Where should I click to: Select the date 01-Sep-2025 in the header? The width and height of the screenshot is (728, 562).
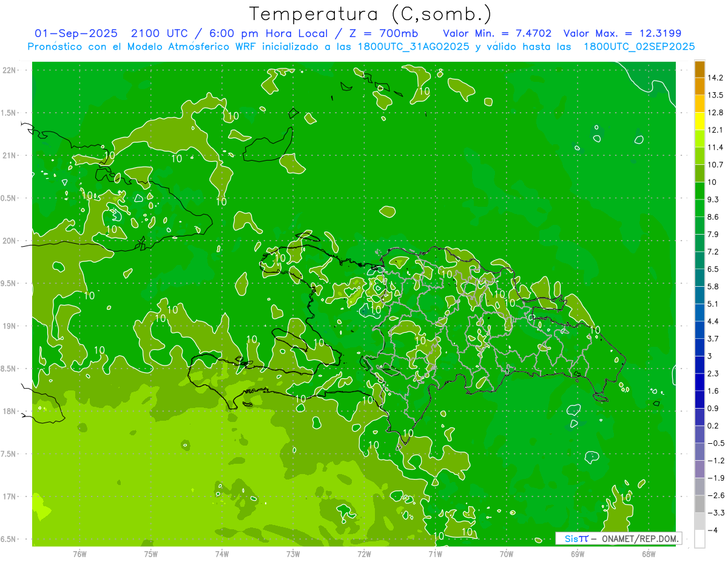[76, 33]
